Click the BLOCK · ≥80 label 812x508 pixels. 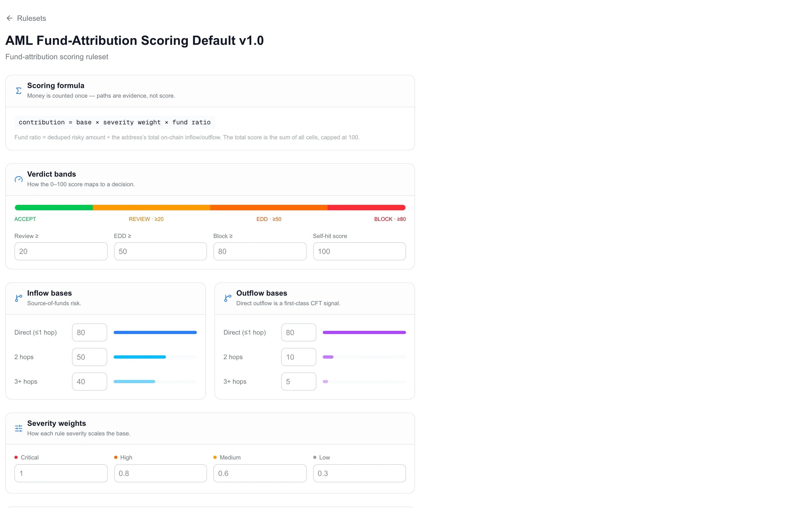tap(390, 219)
